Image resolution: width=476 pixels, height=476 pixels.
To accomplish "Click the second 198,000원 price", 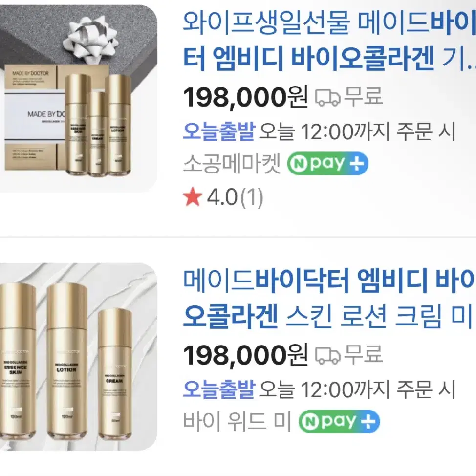I will tap(245, 355).
